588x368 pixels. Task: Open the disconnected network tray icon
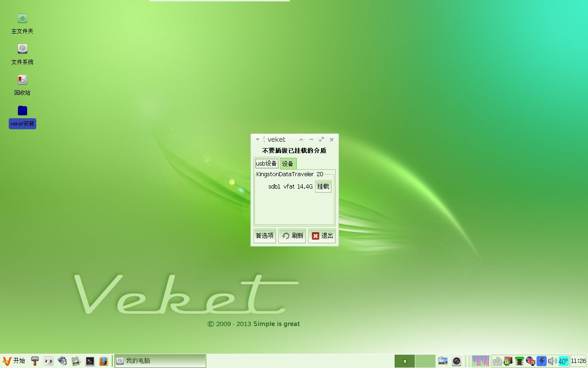(x=531, y=361)
